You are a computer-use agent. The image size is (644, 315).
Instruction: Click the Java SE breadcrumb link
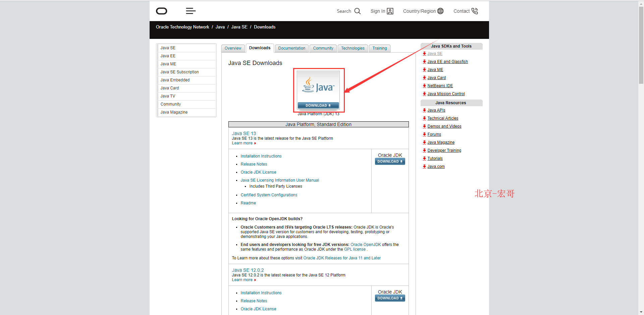click(239, 27)
